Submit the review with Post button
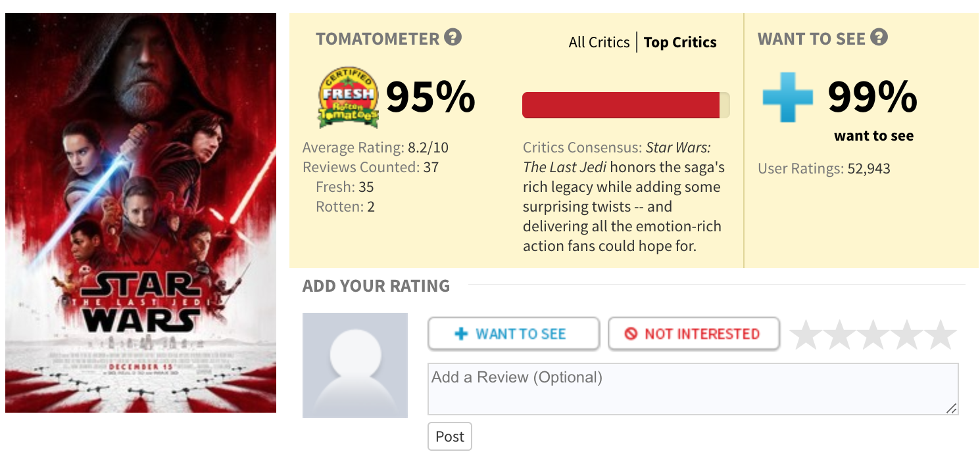The height and width of the screenshot is (460, 980). pos(450,436)
